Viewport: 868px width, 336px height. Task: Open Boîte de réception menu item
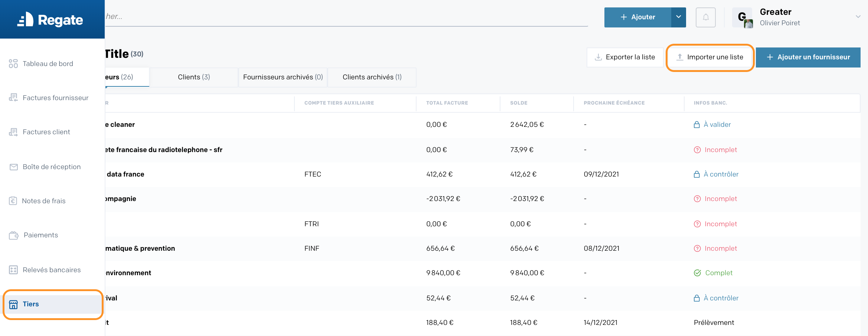52,167
